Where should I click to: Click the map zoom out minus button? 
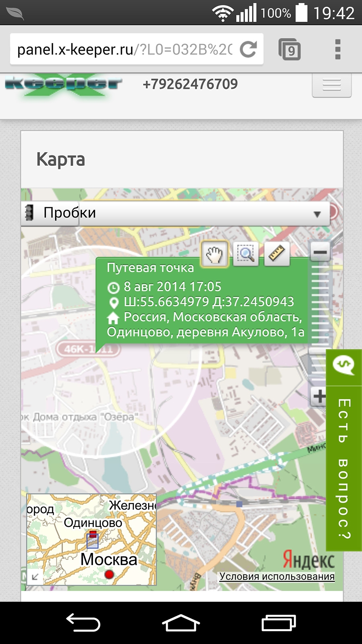[320, 252]
